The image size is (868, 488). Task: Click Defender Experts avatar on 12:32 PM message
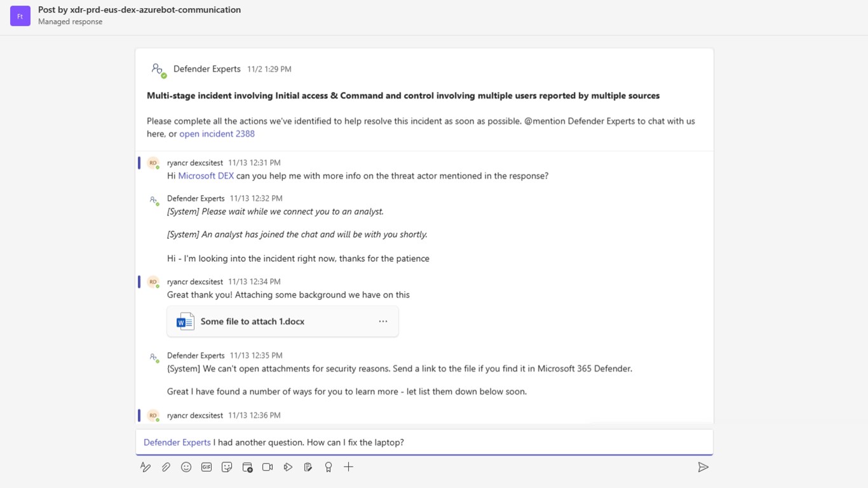(154, 200)
